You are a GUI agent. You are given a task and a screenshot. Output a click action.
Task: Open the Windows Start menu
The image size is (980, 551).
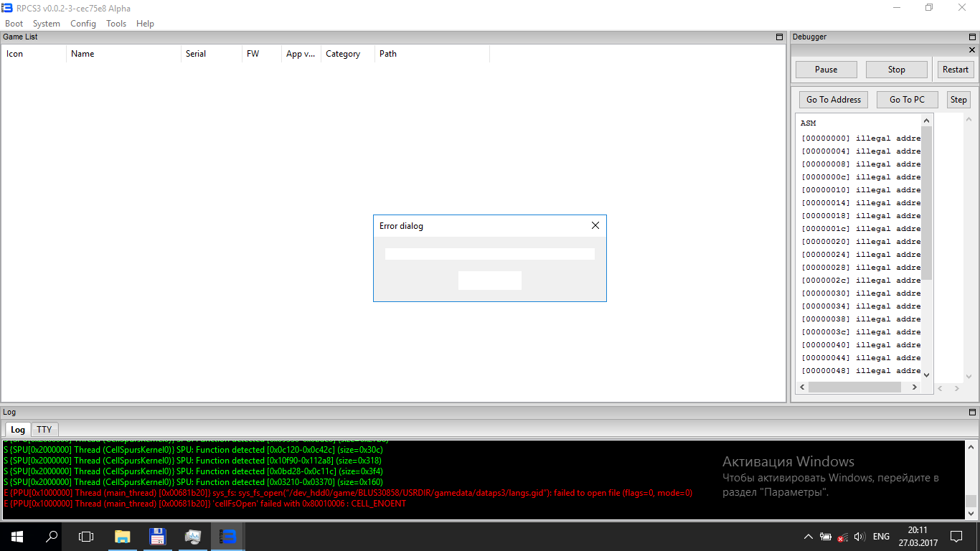coord(17,537)
